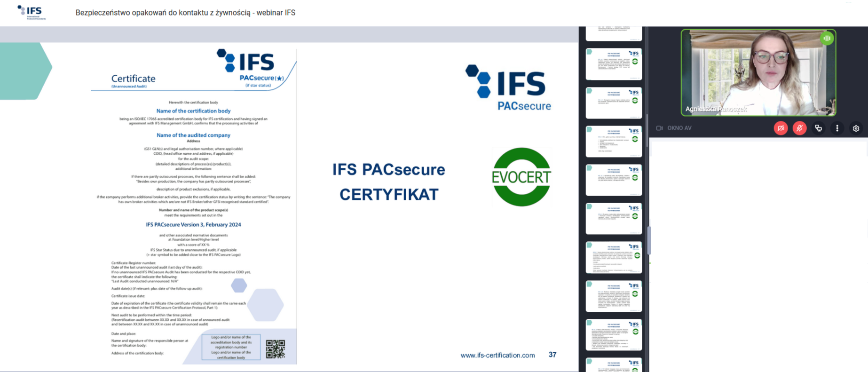Open the three-dot more options menu

tap(837, 128)
